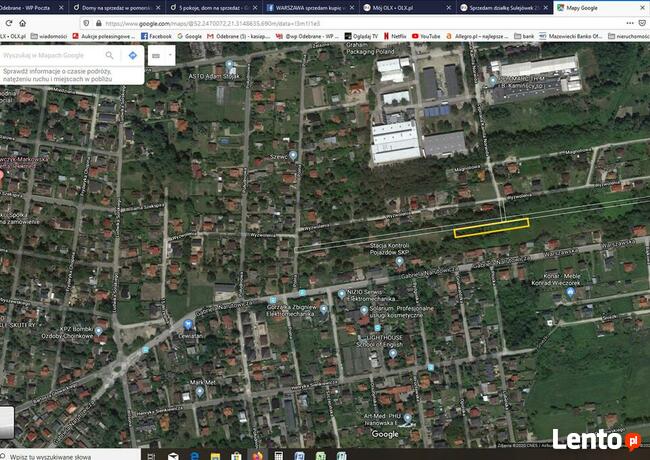Image resolution: width=650 pixels, height=460 pixels.
Task: Click the 'Mark Met' map pin
Action: pos(200,390)
